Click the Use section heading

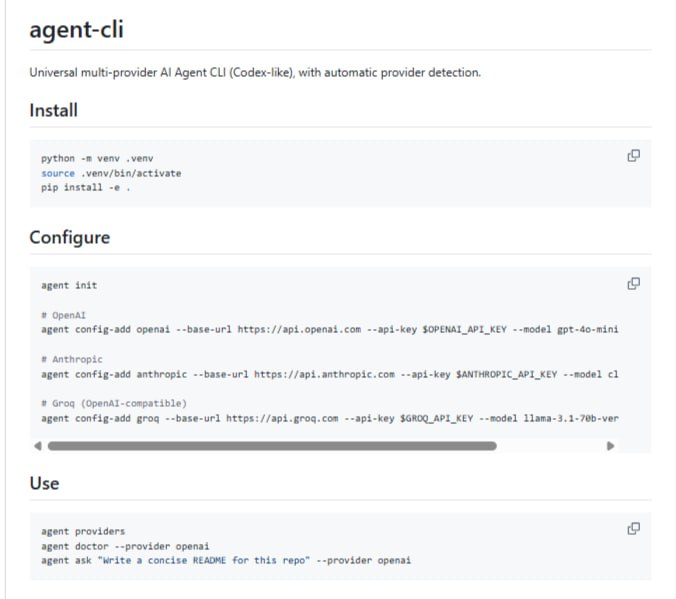point(44,483)
